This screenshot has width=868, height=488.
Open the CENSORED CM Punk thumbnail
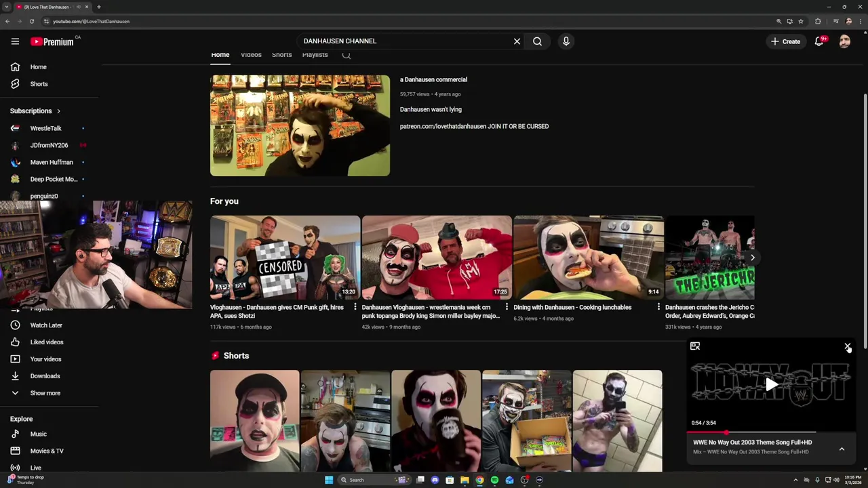285,258
